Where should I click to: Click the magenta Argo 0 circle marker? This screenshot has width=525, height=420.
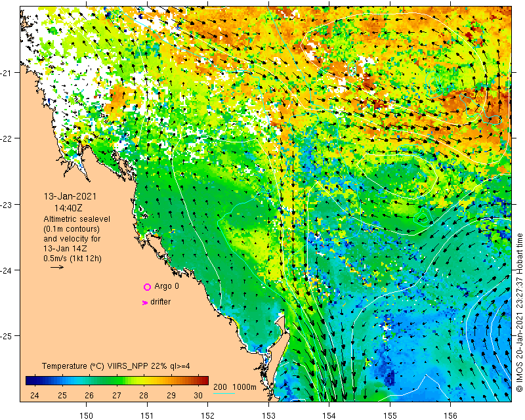click(x=147, y=287)
